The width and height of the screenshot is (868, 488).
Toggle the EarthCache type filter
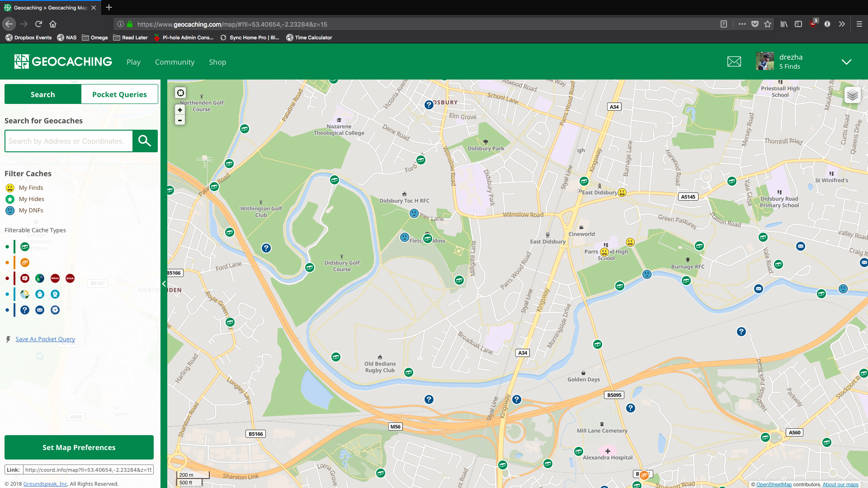tap(25, 294)
